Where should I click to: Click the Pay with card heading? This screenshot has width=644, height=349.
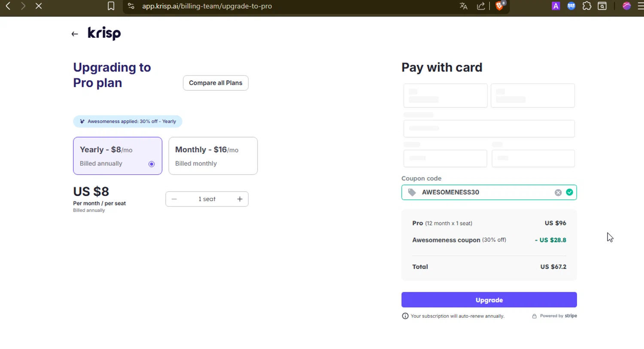click(442, 67)
